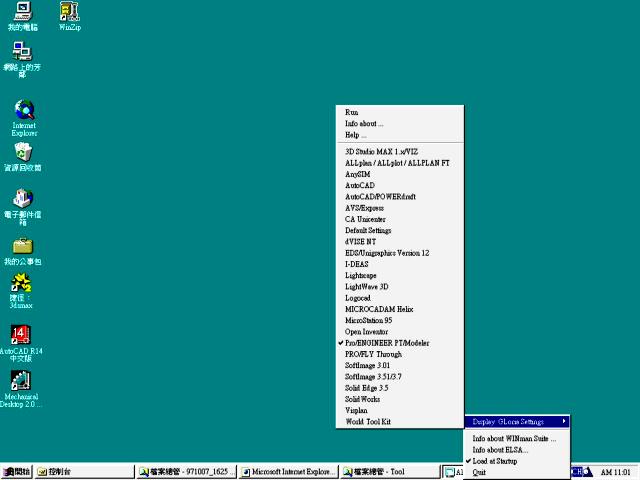Select ALLplan / ALLplot / ALLPLAN FT

(x=400, y=163)
